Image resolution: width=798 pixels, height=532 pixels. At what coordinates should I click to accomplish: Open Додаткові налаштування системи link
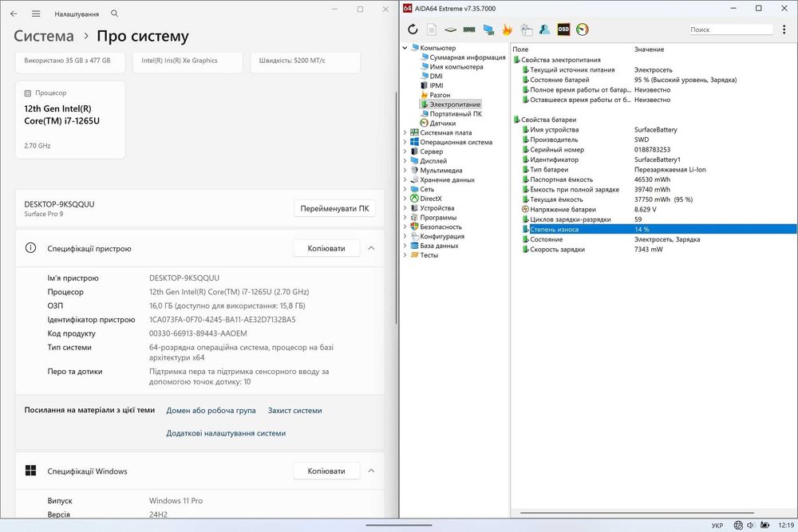(x=226, y=433)
